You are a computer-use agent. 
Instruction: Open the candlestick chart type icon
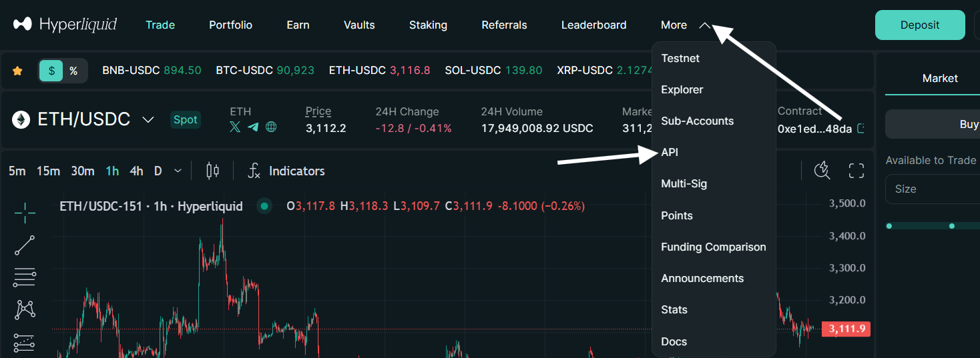[212, 171]
